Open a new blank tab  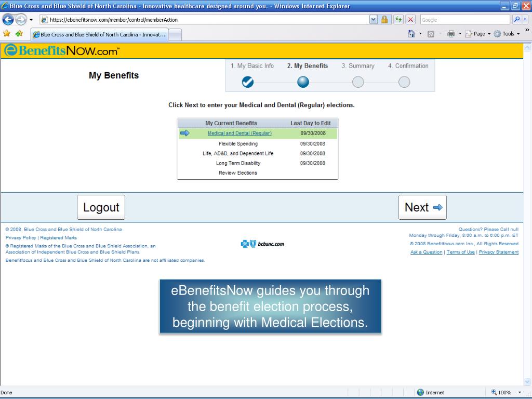[x=175, y=35]
